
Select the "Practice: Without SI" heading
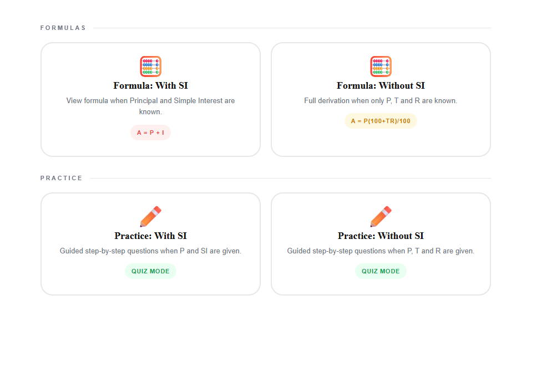[x=381, y=236]
